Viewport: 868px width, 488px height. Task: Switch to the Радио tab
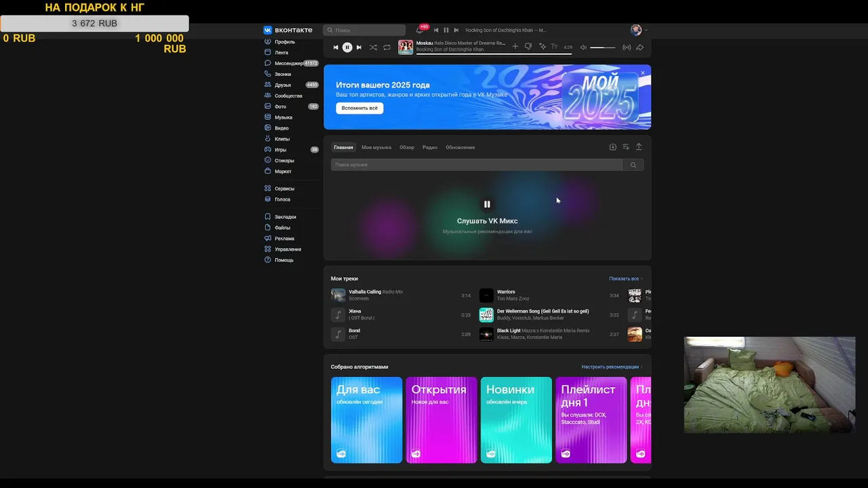tap(430, 147)
